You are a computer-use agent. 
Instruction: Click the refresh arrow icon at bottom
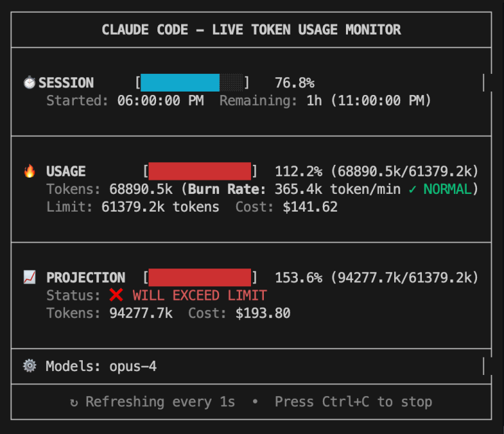pos(74,402)
